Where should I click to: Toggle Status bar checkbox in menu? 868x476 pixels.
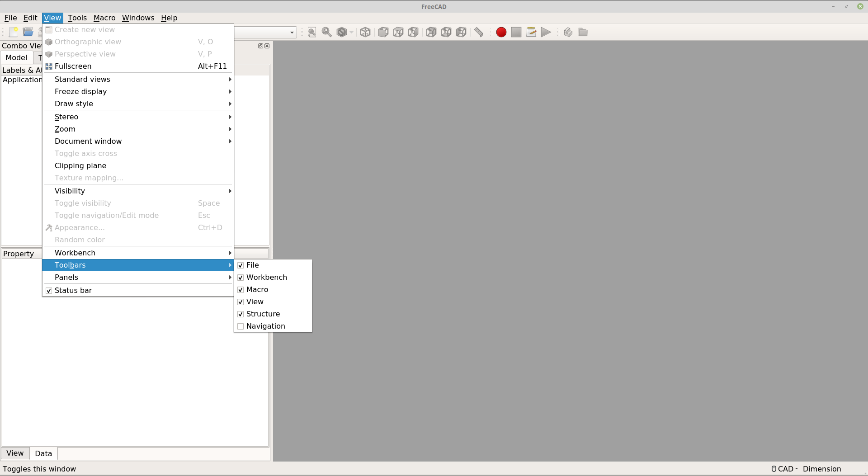click(49, 291)
